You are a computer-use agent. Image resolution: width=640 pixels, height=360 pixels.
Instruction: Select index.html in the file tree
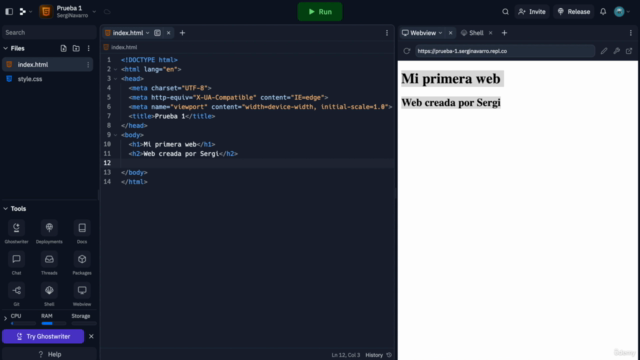click(x=48, y=64)
